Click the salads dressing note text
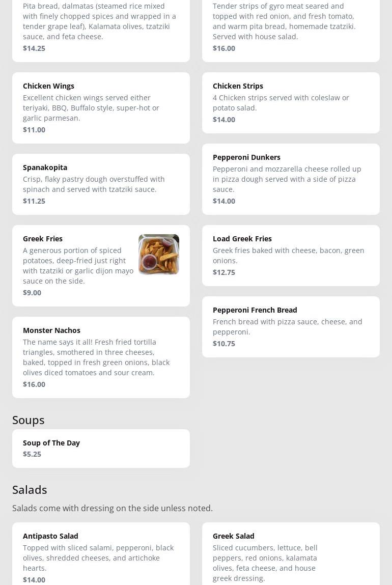 (x=113, y=508)
